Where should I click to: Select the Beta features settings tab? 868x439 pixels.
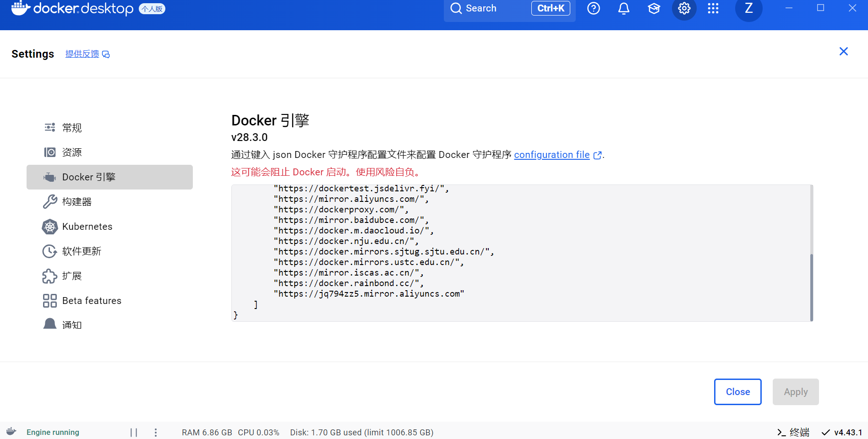[109, 301]
